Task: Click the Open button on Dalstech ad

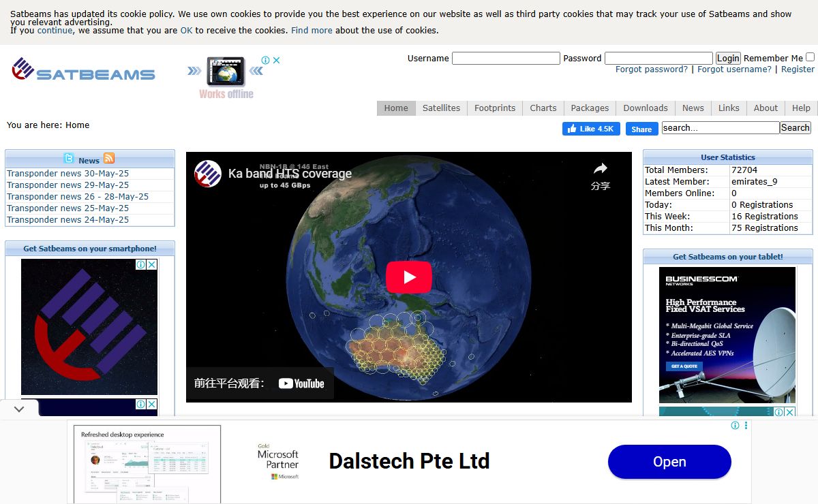Action: [669, 462]
